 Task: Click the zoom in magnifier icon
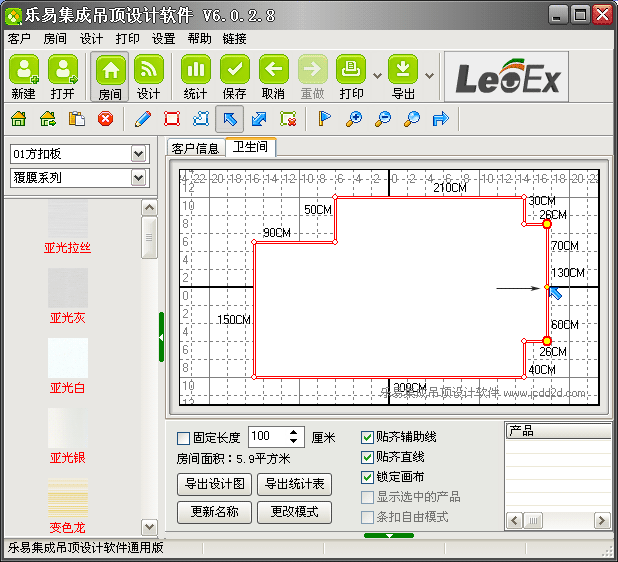[x=353, y=119]
